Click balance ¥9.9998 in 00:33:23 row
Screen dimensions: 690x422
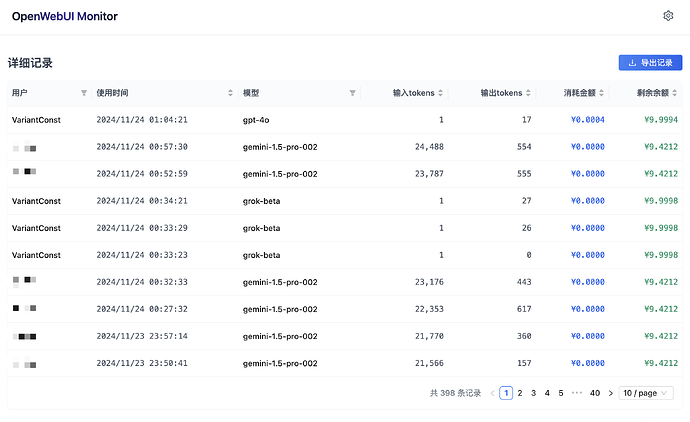[x=661, y=255]
